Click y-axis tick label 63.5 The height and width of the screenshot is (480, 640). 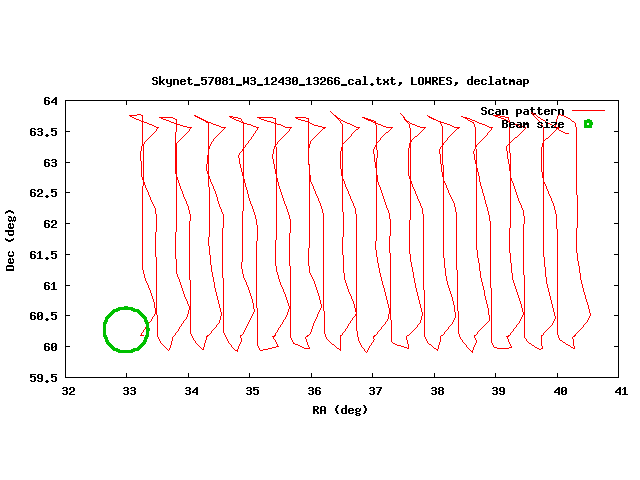point(44,132)
